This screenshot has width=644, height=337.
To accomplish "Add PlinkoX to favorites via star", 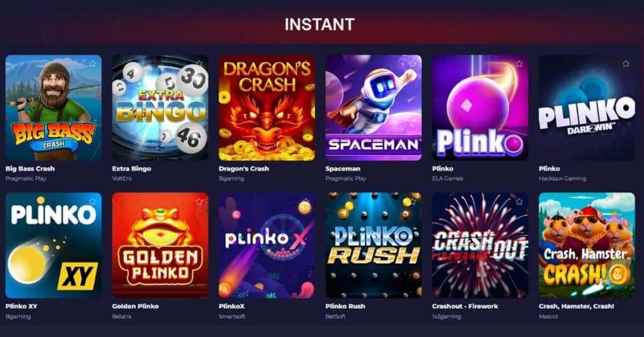I will [x=306, y=202].
